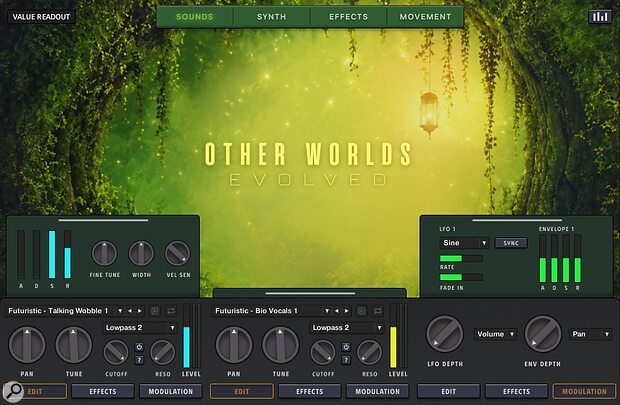This screenshot has height=405, width=620.
Task: Toggle filter power on Bio Vocals layer
Action: point(346,347)
